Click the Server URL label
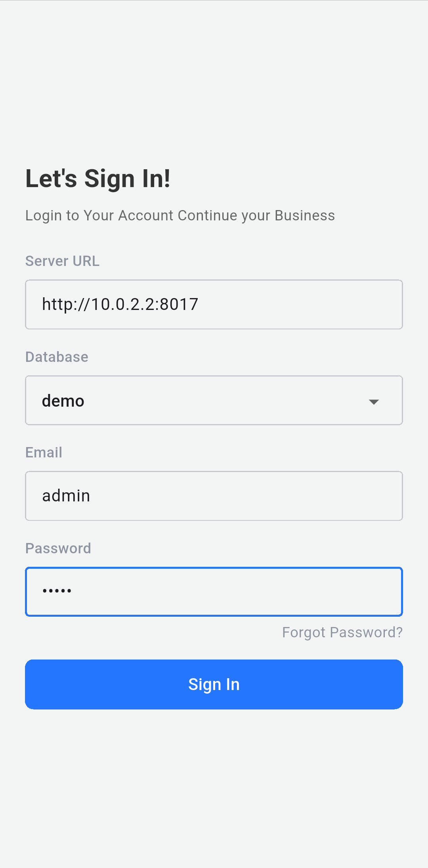Screen dimensions: 428x868 62,261
